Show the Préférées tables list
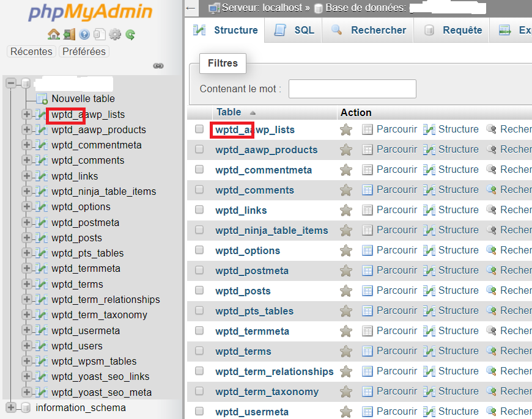Screen dimensions: 532x419 click(x=84, y=51)
